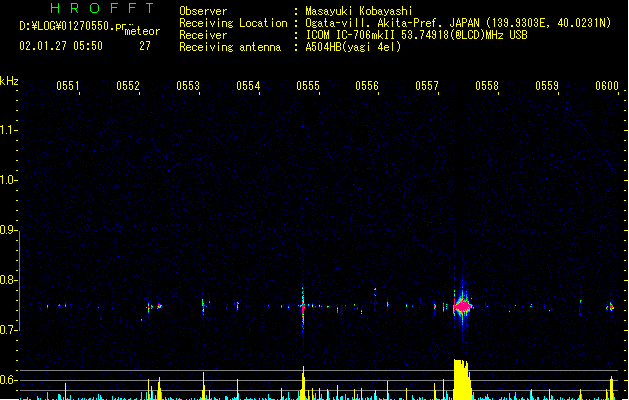The height and width of the screenshot is (400, 629).
Task: Click the 0.7 kHz axis label
Action: coord(8,330)
